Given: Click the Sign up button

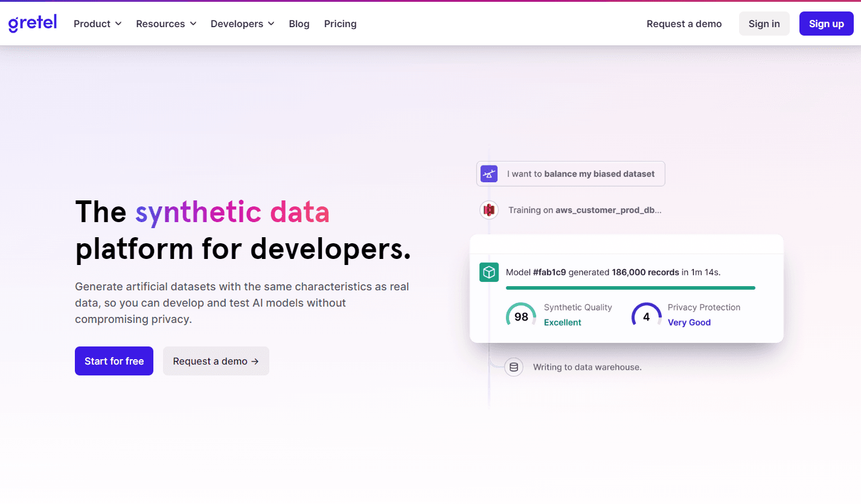Looking at the screenshot, I should (826, 24).
